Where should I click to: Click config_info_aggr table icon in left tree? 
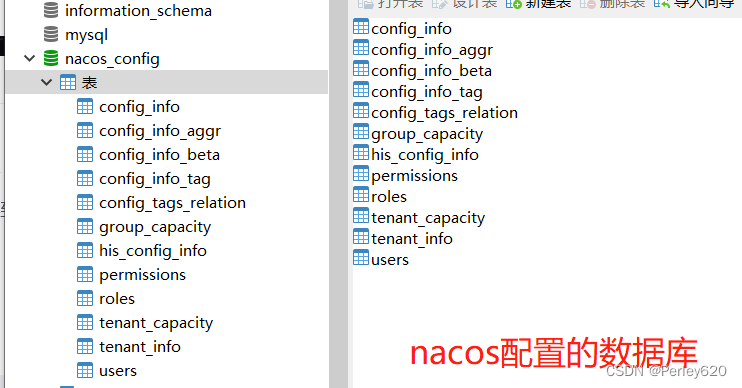[85, 130]
